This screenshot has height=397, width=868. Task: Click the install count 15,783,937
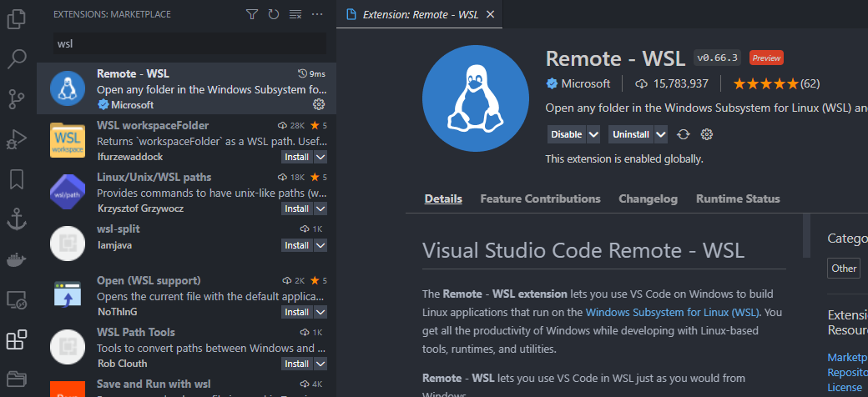pyautogui.click(x=672, y=84)
